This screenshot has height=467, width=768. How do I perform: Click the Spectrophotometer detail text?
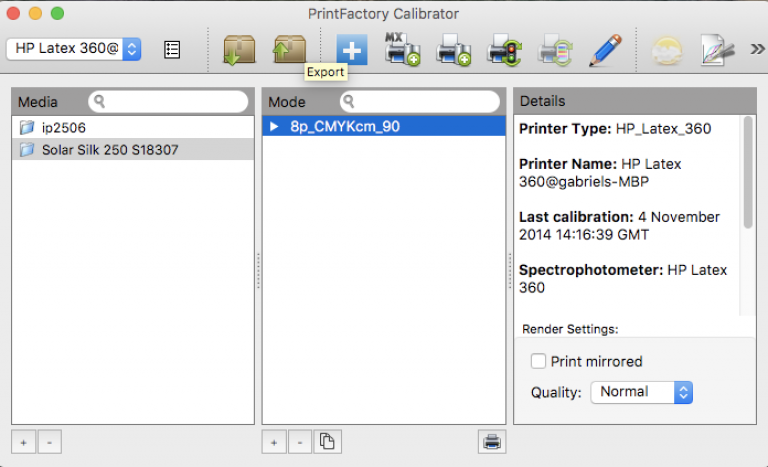coord(623,278)
